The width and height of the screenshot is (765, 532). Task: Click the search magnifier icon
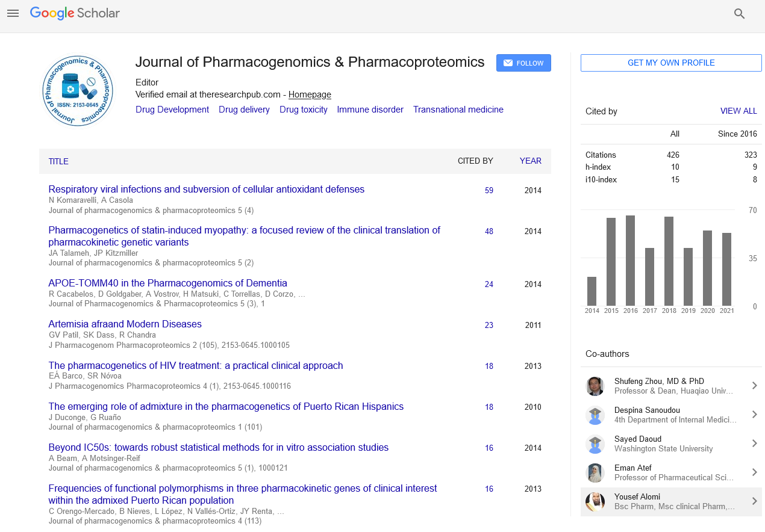click(739, 14)
